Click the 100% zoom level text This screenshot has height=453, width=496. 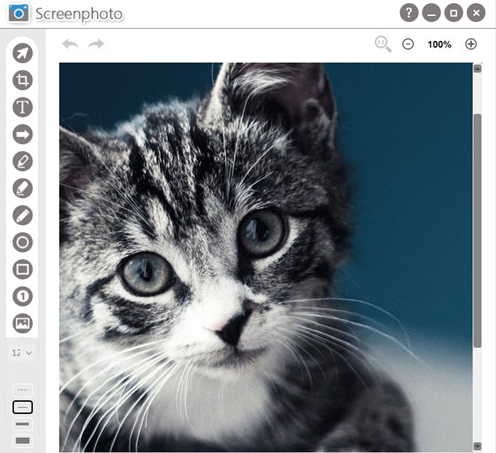click(x=439, y=44)
